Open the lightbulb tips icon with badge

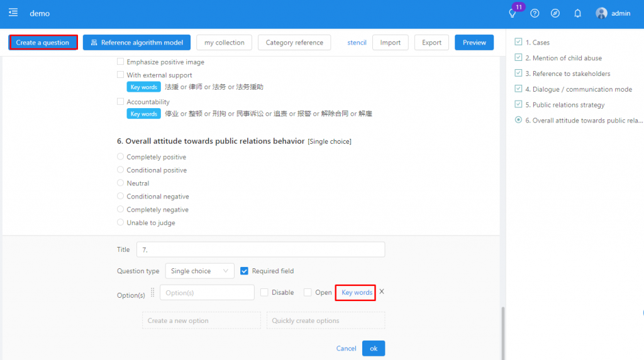[513, 13]
